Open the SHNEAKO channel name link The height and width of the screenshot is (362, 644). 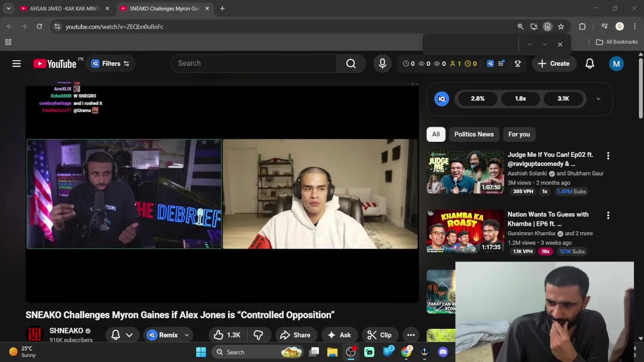pyautogui.click(x=66, y=331)
